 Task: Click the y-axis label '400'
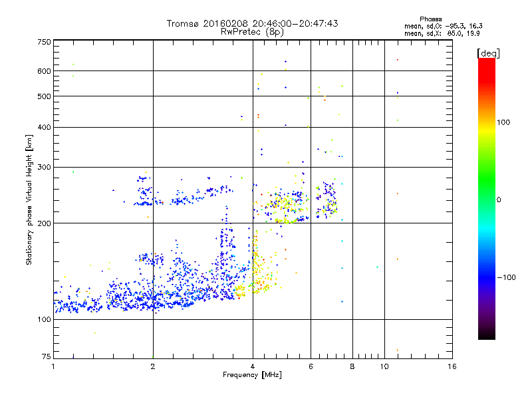coord(44,127)
